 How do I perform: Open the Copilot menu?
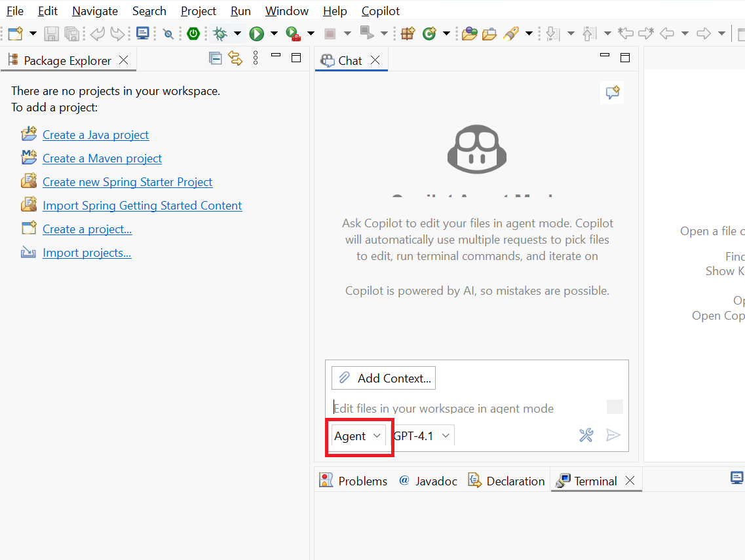(x=381, y=11)
